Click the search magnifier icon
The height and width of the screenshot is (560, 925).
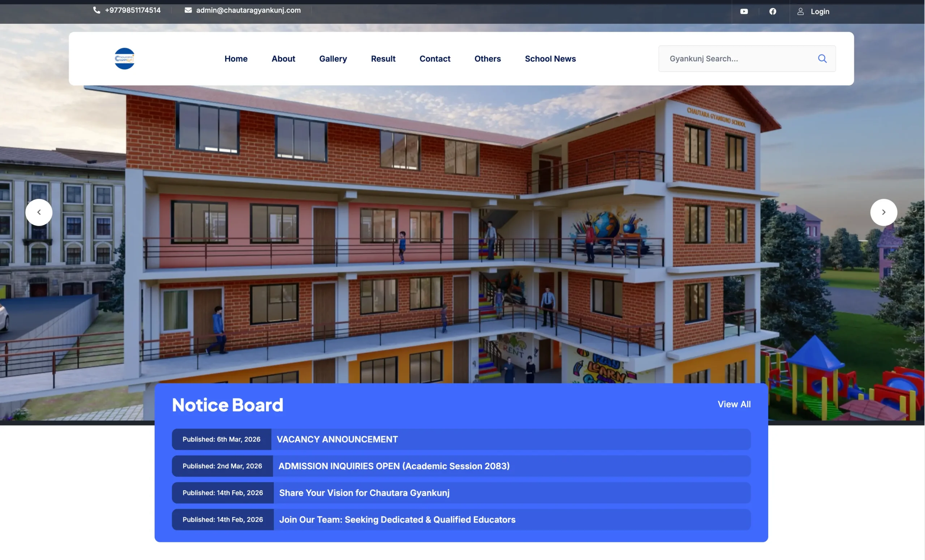coord(822,59)
